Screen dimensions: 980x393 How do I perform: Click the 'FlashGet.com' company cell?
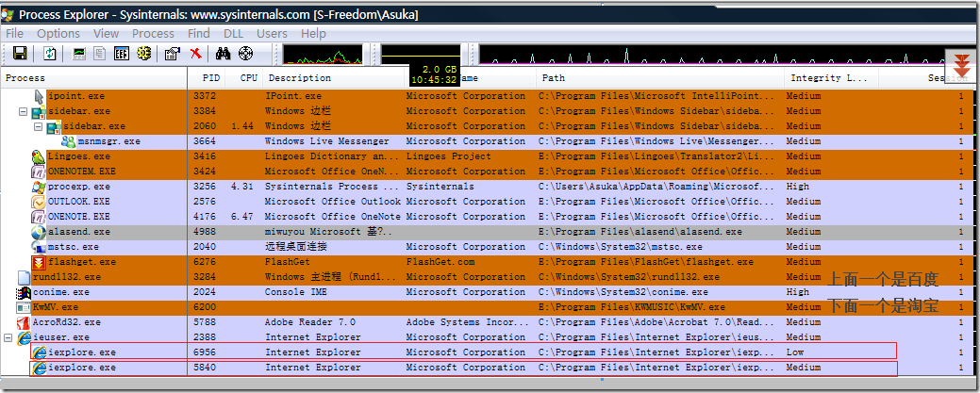[440, 262]
